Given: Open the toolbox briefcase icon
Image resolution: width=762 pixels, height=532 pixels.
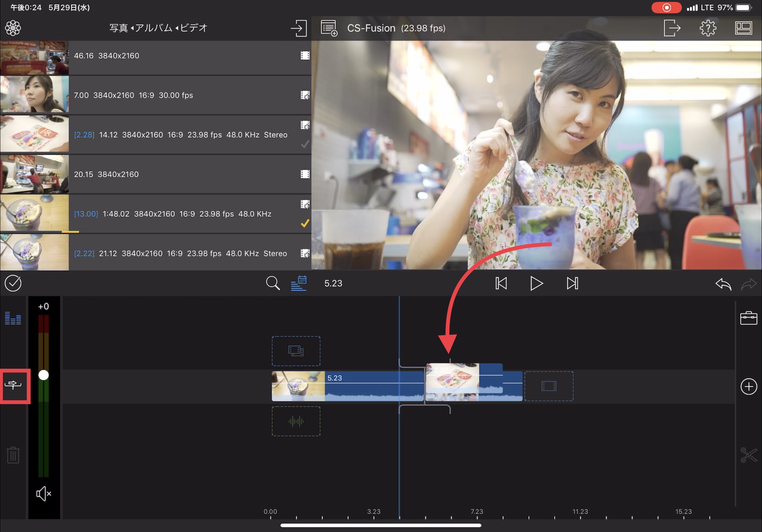Looking at the screenshot, I should (x=748, y=318).
